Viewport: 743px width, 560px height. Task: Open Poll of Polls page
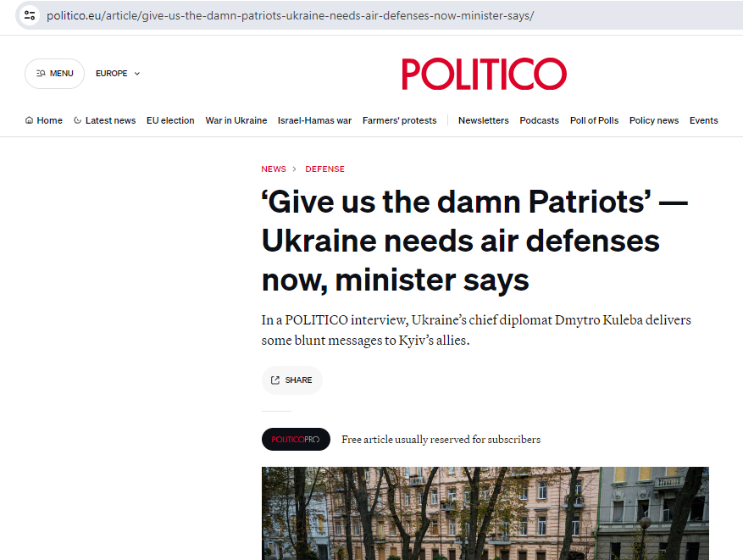[x=594, y=120]
